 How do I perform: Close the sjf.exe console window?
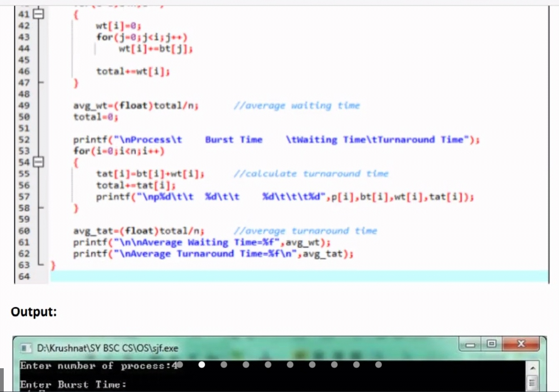(521, 344)
